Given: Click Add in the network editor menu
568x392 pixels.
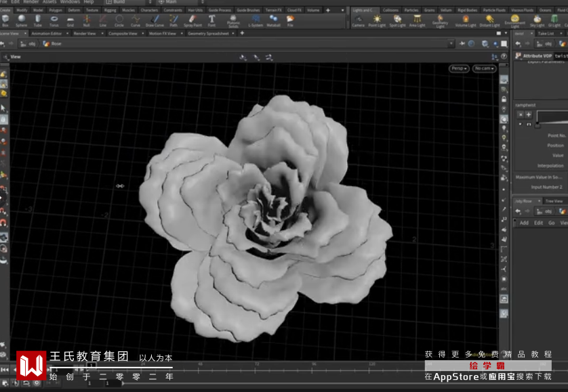Looking at the screenshot, I should point(524,223).
